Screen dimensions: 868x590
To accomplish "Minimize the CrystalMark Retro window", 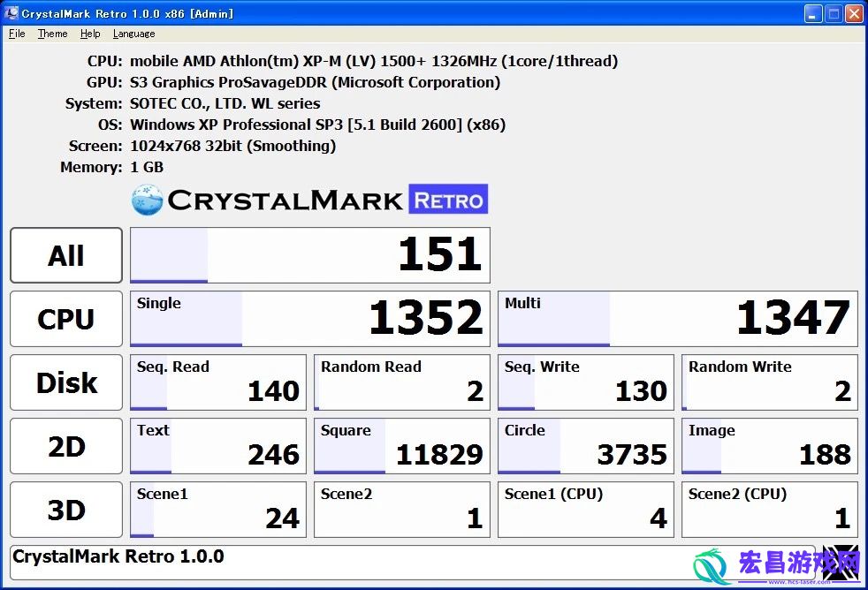I will [812, 13].
